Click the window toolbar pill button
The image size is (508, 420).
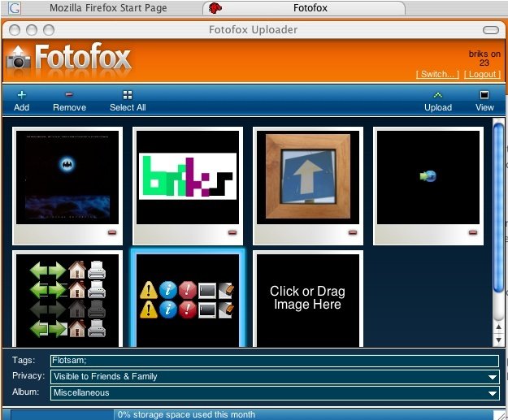tap(491, 30)
